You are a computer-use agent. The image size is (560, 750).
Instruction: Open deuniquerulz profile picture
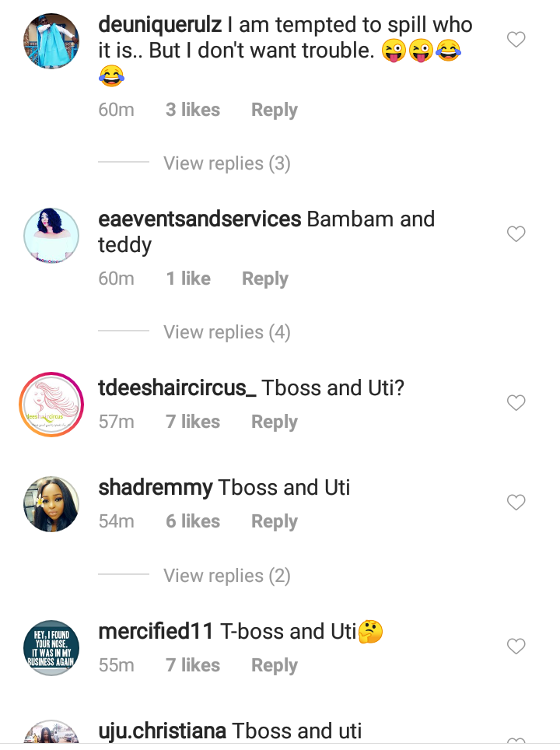pyautogui.click(x=51, y=46)
